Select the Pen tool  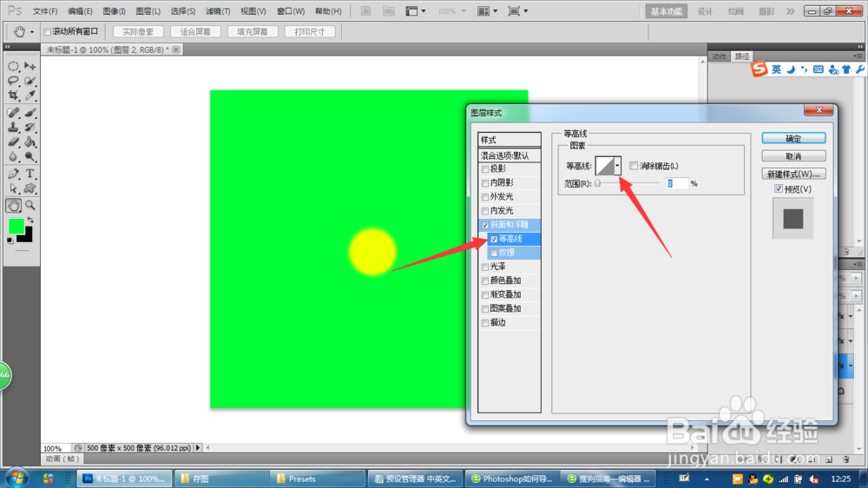click(x=13, y=174)
